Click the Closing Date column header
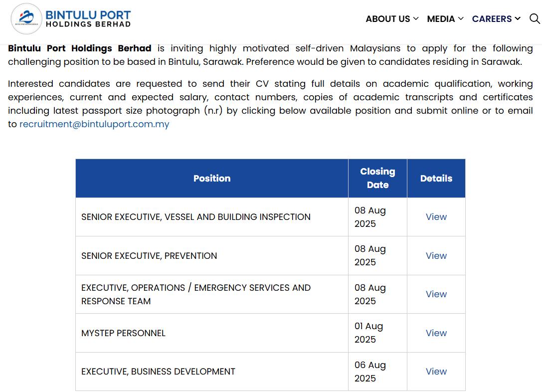 (377, 178)
